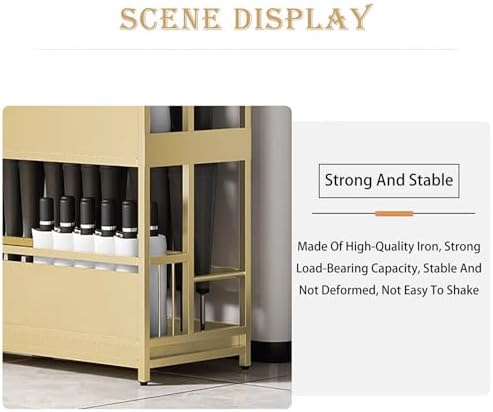The height and width of the screenshot is (412, 493).
Task: Click the tall umbrellas in the top side compartment
Action: click(x=197, y=118)
